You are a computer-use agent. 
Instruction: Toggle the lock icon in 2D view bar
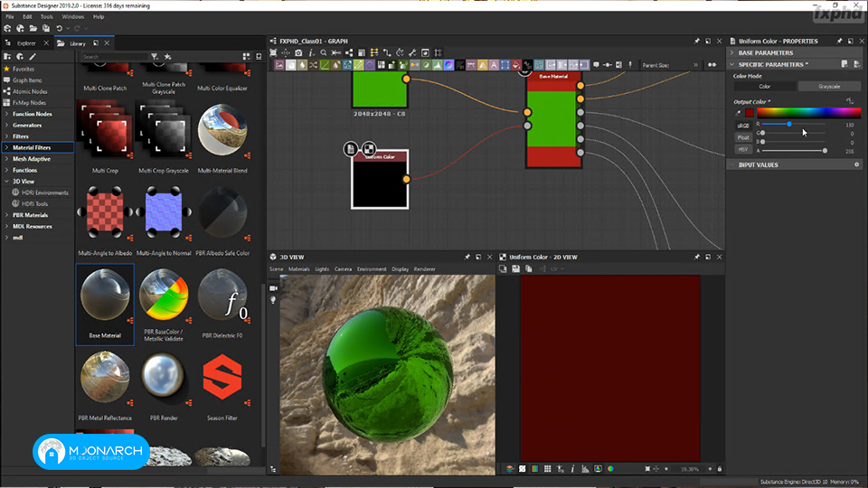(x=720, y=469)
